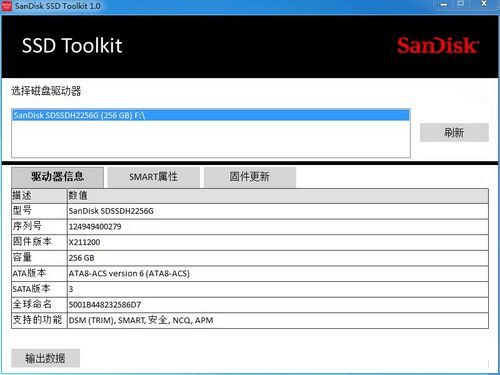The height and width of the screenshot is (375, 500).
Task: Click the DSM (TRIM), SMART features value
Action: tap(141, 320)
